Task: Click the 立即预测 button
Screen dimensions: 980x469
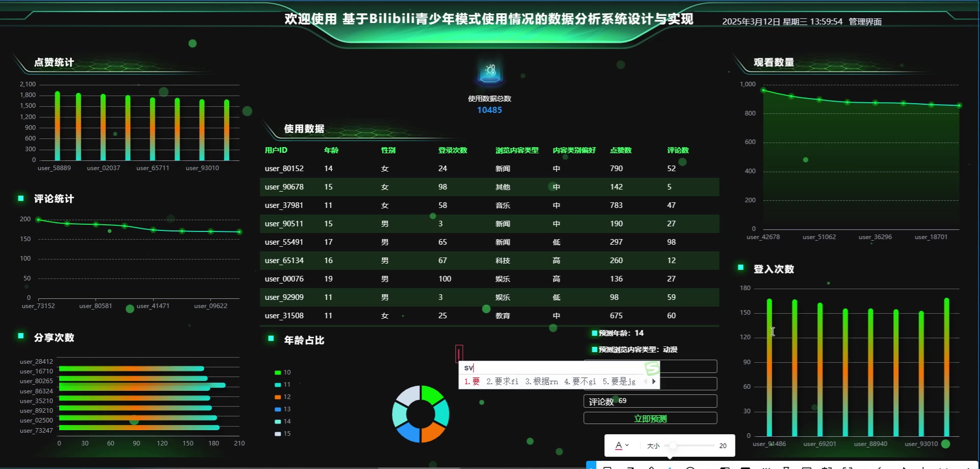Action: point(650,418)
